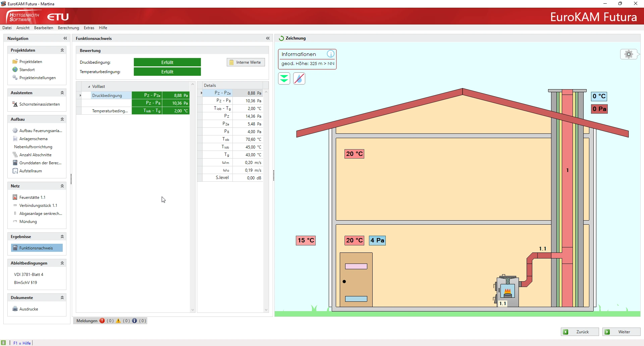Refresh the Zeichnung drawing panel

(281, 39)
